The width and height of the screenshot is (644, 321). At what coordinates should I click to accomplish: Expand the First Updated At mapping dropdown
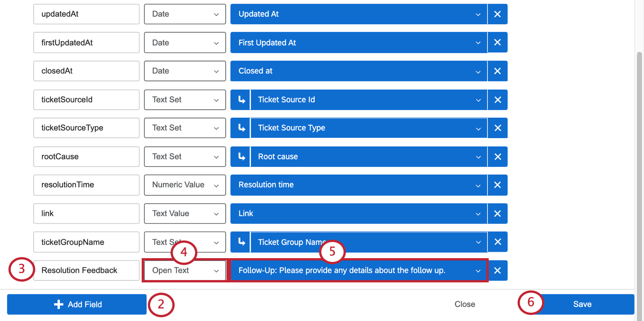pos(358,43)
